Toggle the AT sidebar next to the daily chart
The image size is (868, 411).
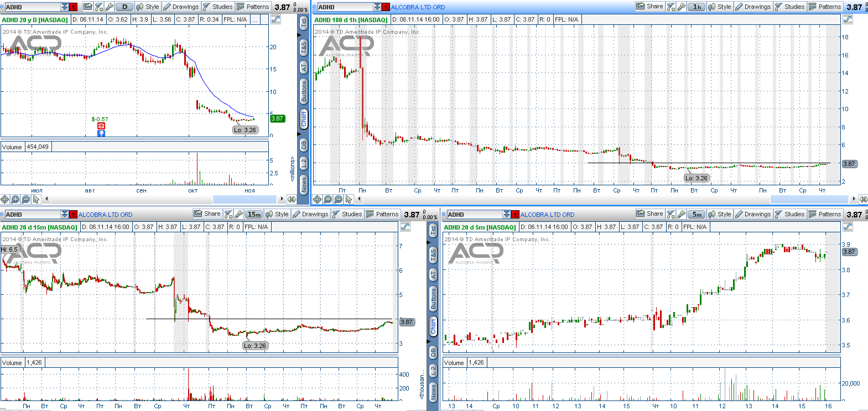point(304,67)
